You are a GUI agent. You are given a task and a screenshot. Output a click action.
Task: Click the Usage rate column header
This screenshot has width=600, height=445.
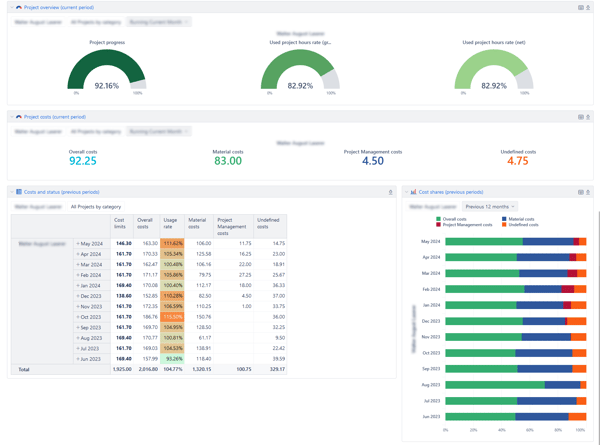[x=172, y=226]
